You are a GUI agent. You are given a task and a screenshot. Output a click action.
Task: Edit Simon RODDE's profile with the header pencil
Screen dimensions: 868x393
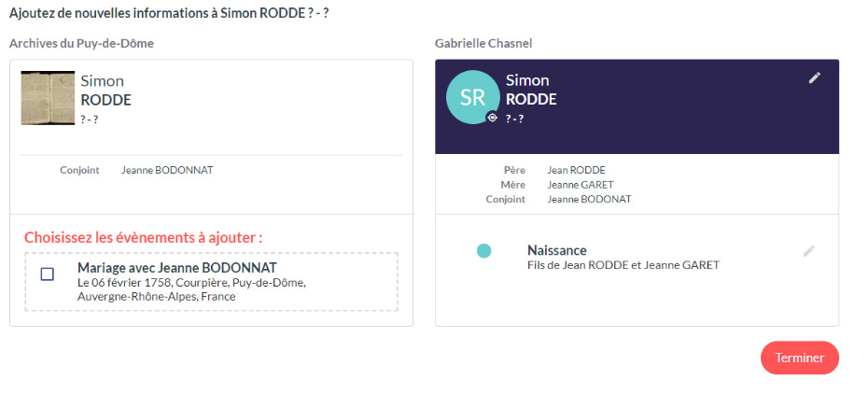(815, 78)
